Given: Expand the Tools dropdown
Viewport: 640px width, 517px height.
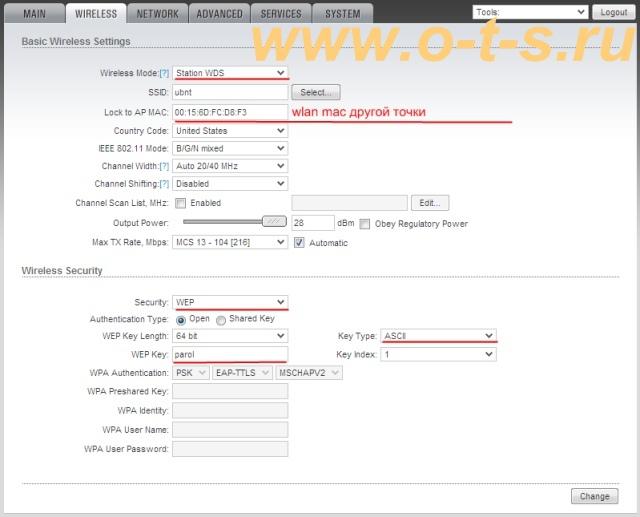Looking at the screenshot, I should [530, 12].
